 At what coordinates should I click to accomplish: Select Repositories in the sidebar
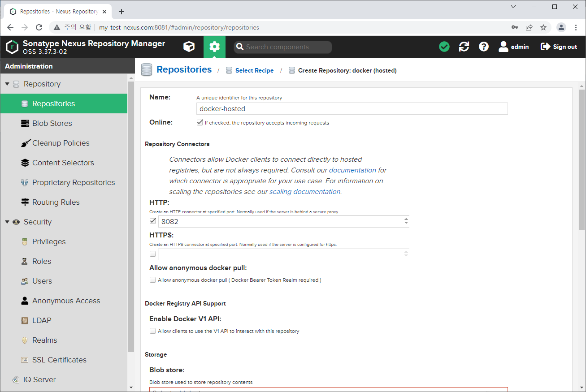(64, 103)
